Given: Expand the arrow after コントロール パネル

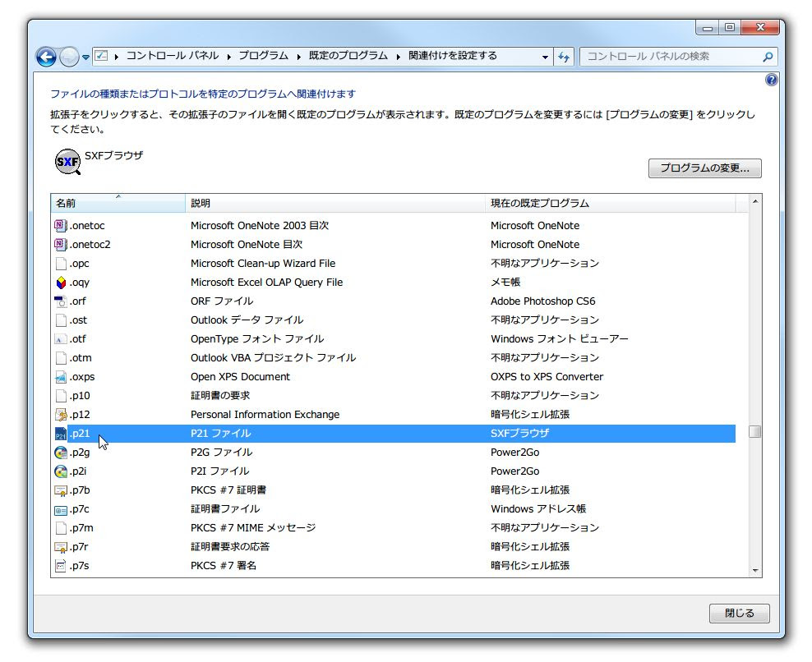Looking at the screenshot, I should coord(229,57).
